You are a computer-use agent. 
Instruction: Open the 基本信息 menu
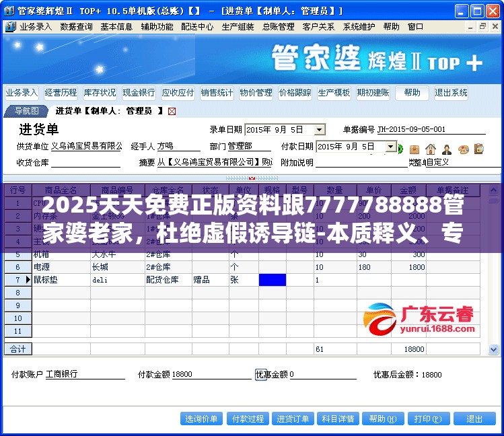click(x=116, y=27)
